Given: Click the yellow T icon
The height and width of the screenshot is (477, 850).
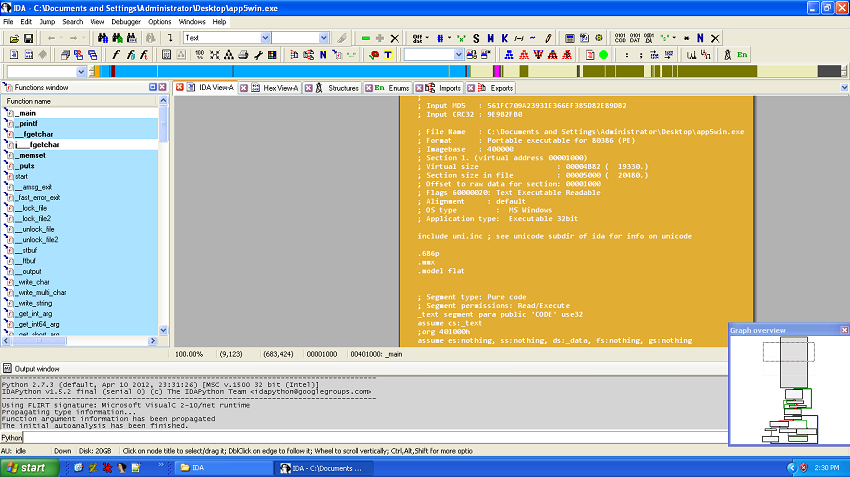Looking at the screenshot, I should tap(388, 55).
